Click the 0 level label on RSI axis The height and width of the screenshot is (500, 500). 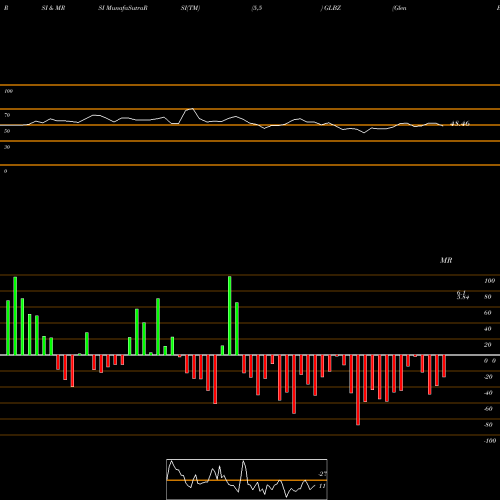click(5, 171)
